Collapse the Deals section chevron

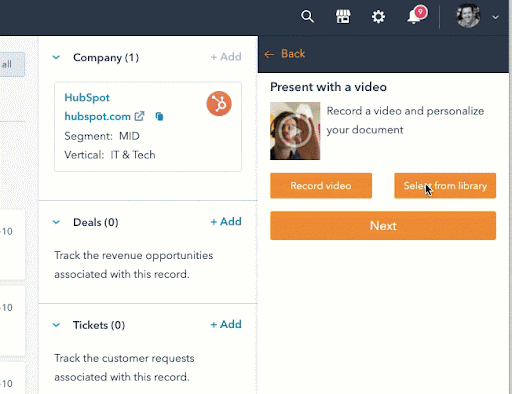pyautogui.click(x=56, y=222)
